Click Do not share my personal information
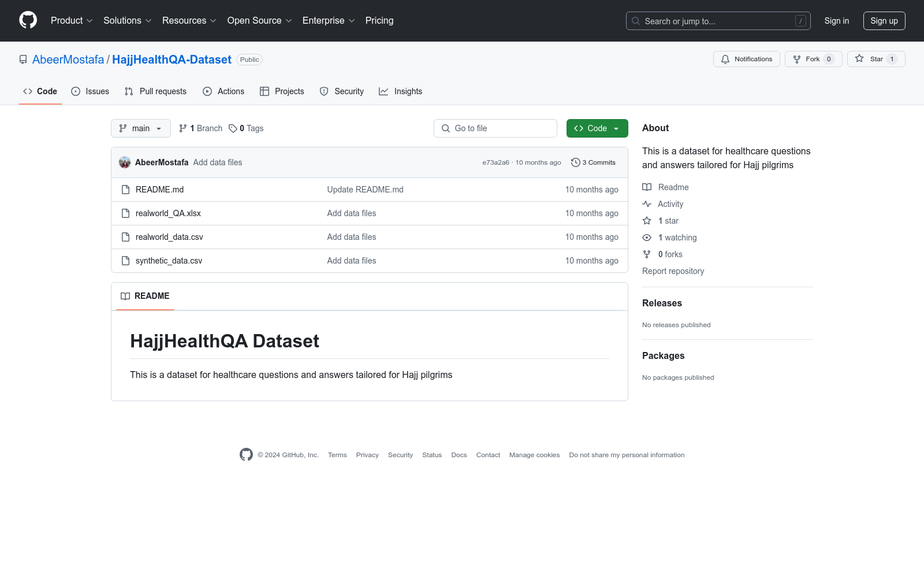The height and width of the screenshot is (578, 924). point(627,455)
